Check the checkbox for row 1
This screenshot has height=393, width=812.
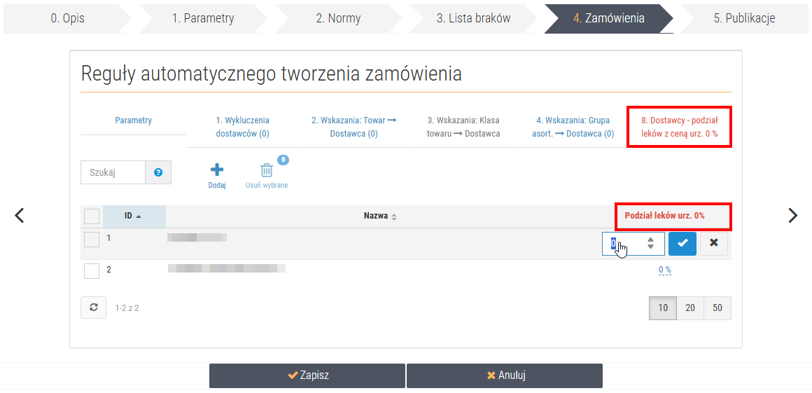(92, 239)
